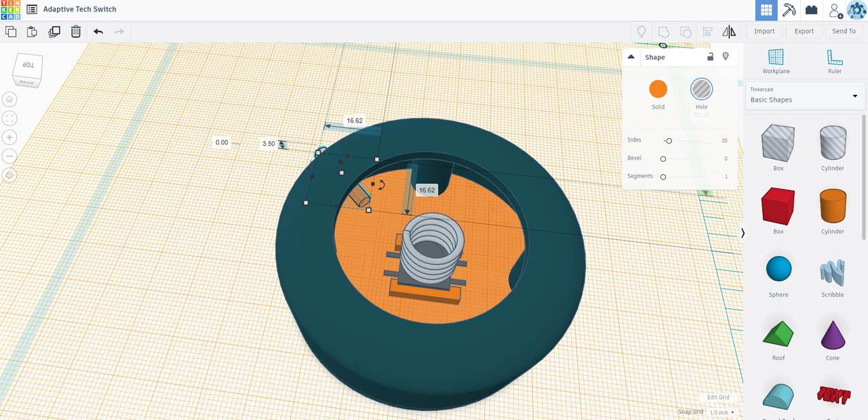Screen dimensions: 868x420
Task: Collapse the Shape panel
Action: click(631, 57)
